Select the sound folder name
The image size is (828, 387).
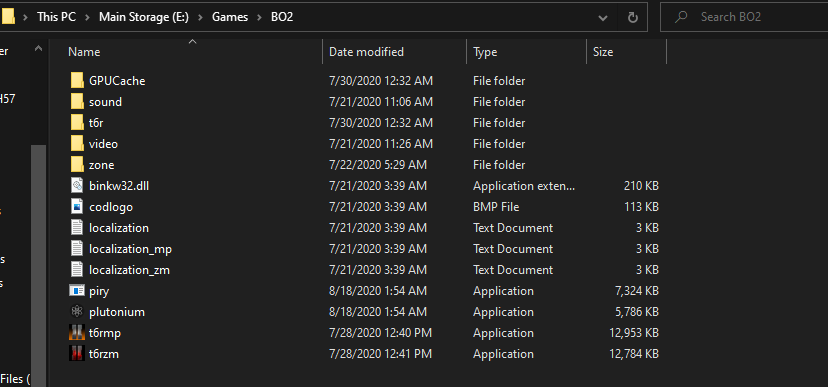106,102
